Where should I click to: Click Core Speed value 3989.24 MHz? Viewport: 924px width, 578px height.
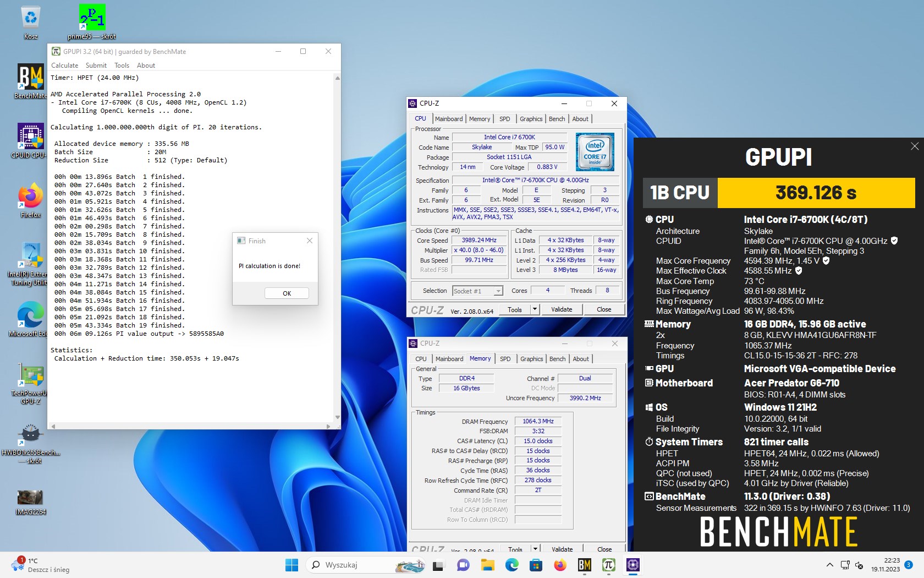click(479, 241)
